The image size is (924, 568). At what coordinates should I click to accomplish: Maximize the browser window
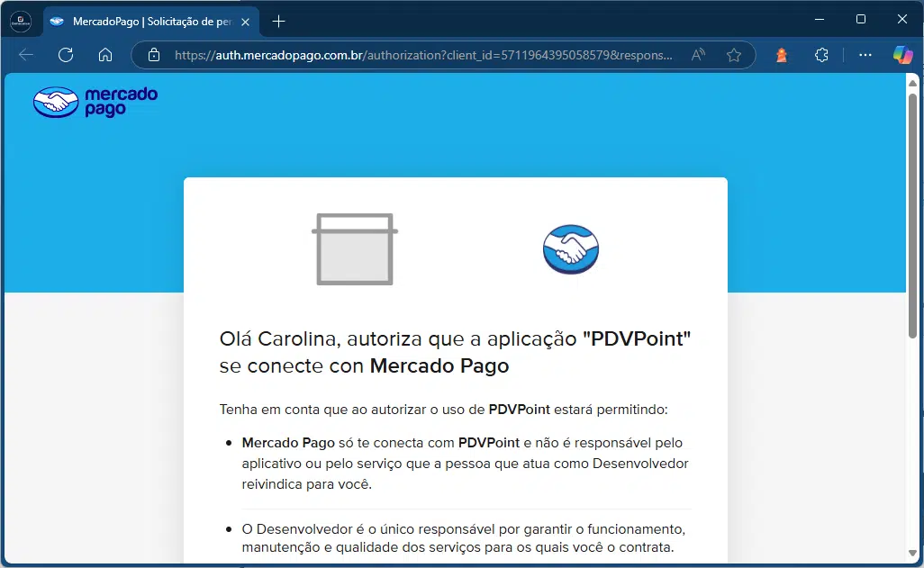click(861, 20)
